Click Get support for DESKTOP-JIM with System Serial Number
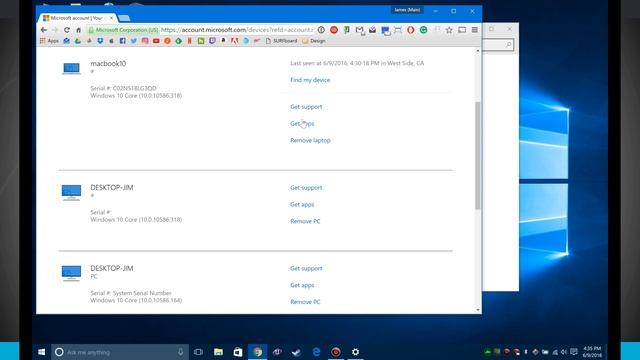 pos(306,268)
